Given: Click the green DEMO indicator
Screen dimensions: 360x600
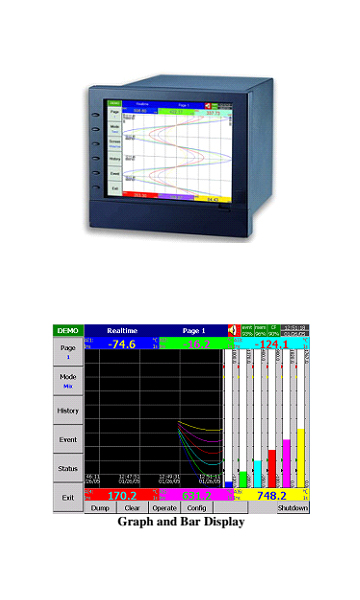Looking at the screenshot, I should (x=68, y=331).
